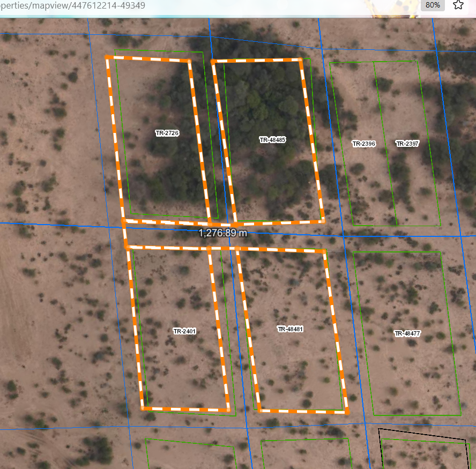Select parcel label TR-48477
Image resolution: width=476 pixels, height=469 pixels.
coord(407,333)
